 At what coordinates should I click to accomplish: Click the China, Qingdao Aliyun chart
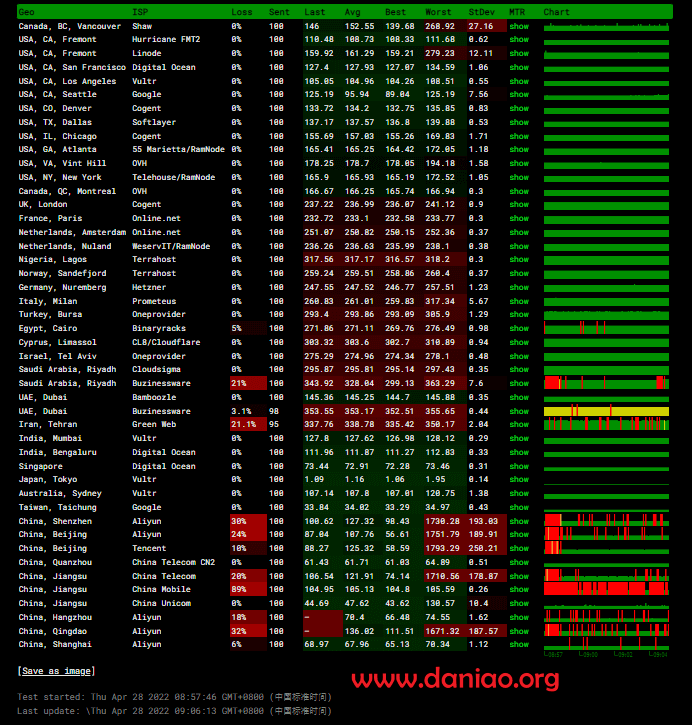[x=606, y=630]
